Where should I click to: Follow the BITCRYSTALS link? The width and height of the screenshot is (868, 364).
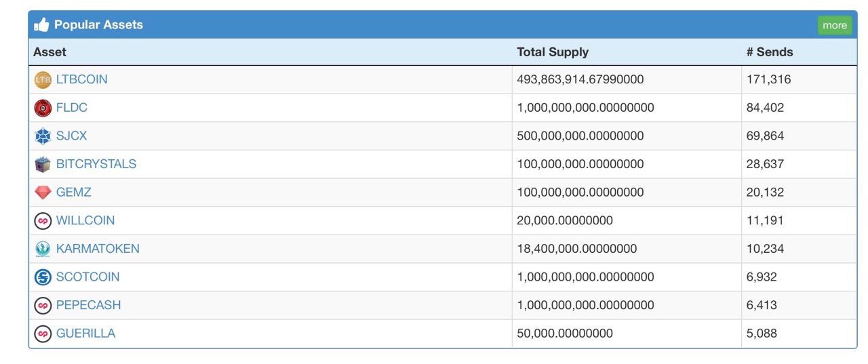click(x=96, y=164)
